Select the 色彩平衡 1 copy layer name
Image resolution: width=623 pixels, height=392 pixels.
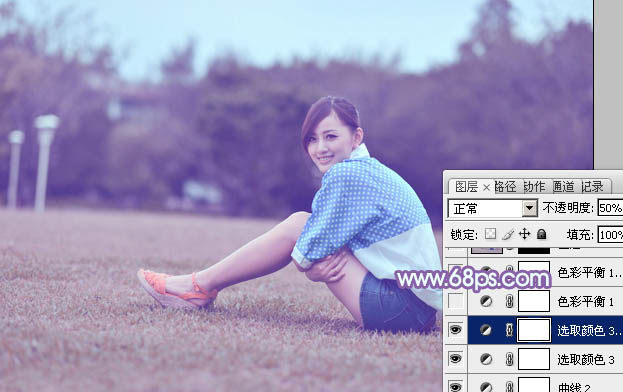(590, 273)
